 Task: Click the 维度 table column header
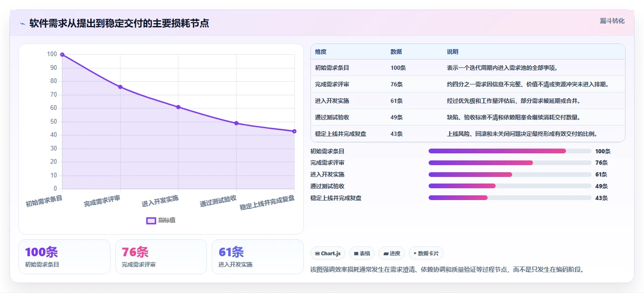[321, 52]
